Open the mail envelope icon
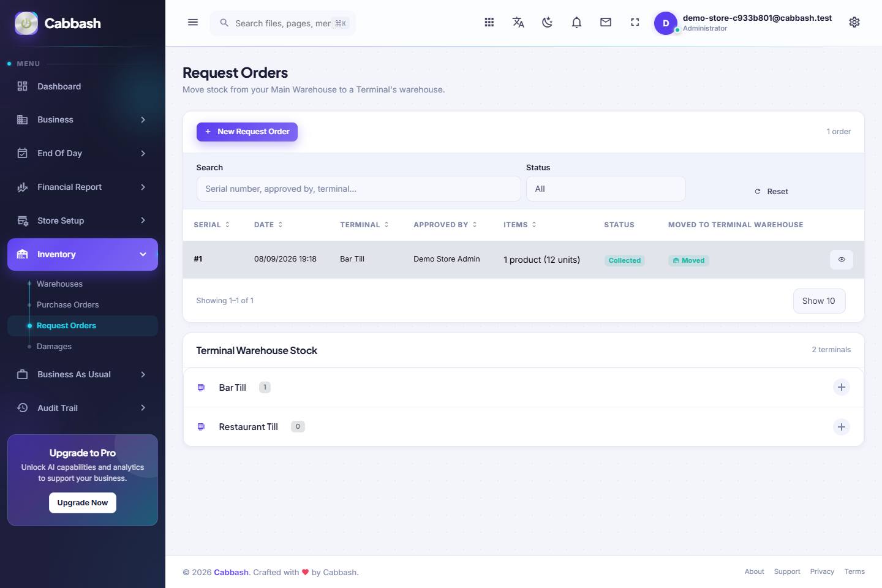Screen dimensions: 882x588 click(x=606, y=23)
